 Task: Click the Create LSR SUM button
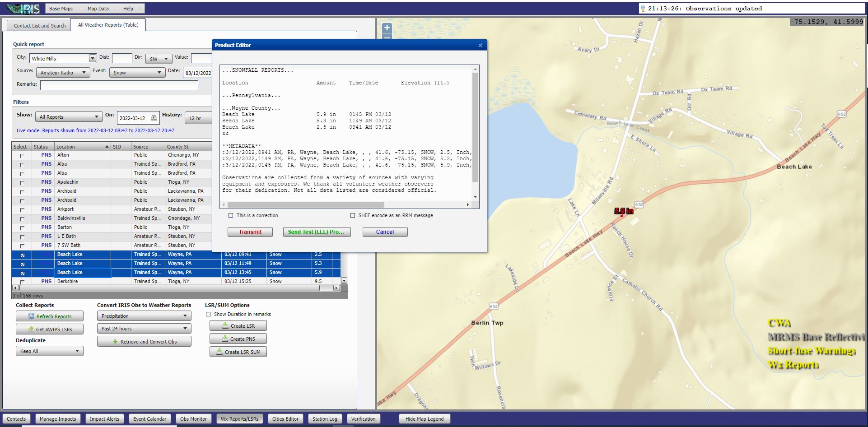click(238, 352)
